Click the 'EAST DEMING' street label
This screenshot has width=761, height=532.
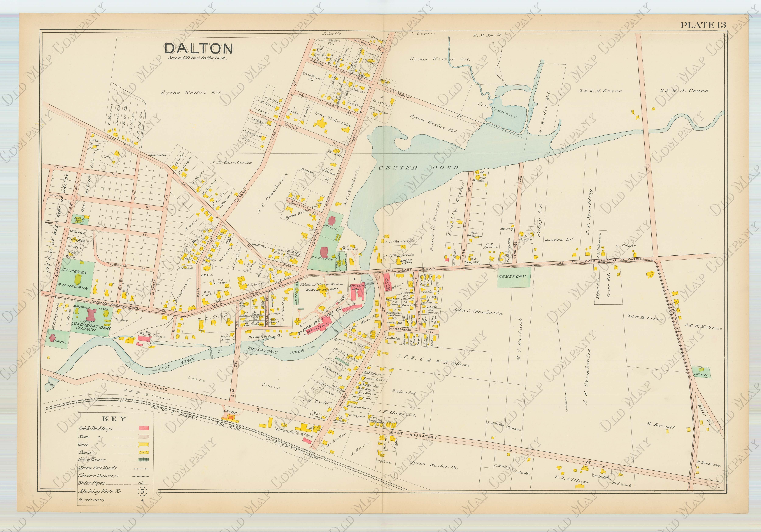pos(398,93)
